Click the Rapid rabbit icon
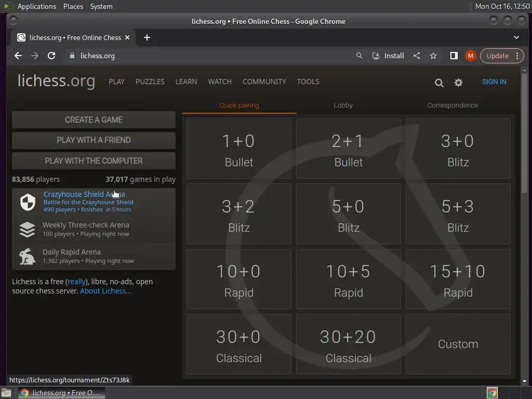 click(27, 257)
